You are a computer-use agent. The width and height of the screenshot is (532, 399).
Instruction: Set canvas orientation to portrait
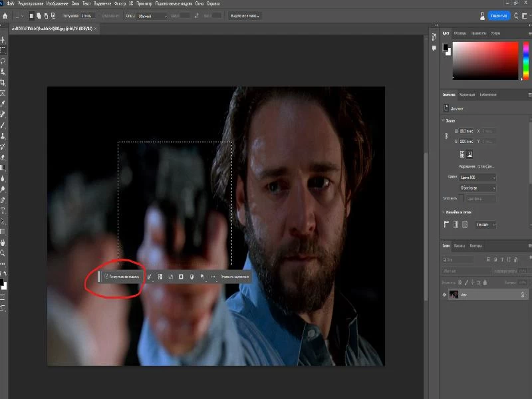tap(462, 154)
